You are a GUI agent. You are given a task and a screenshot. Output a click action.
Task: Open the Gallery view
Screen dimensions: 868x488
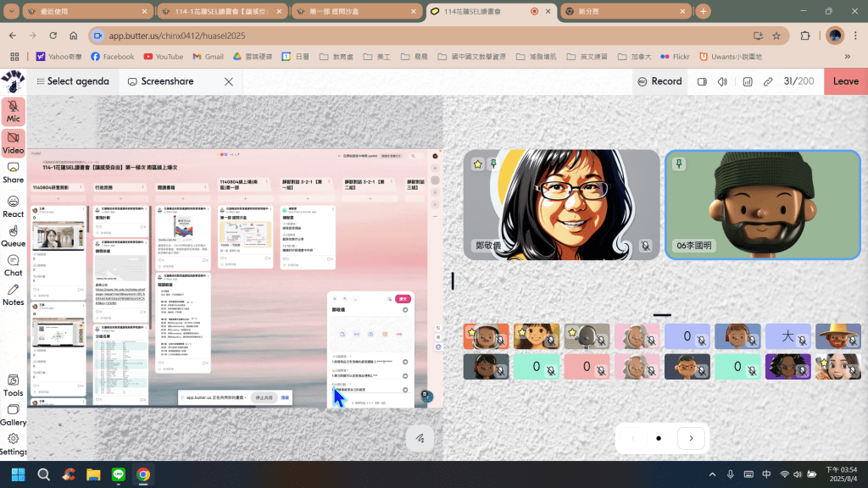tap(14, 414)
